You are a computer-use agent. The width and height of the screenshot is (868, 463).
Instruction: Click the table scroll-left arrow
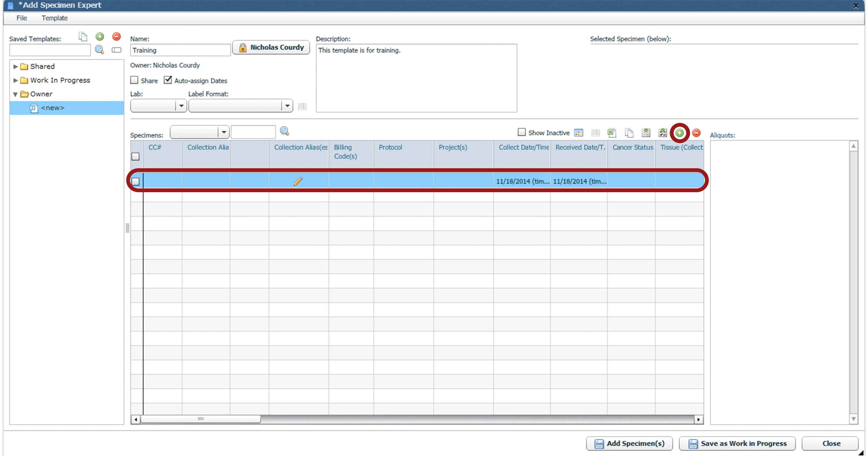pyautogui.click(x=136, y=419)
